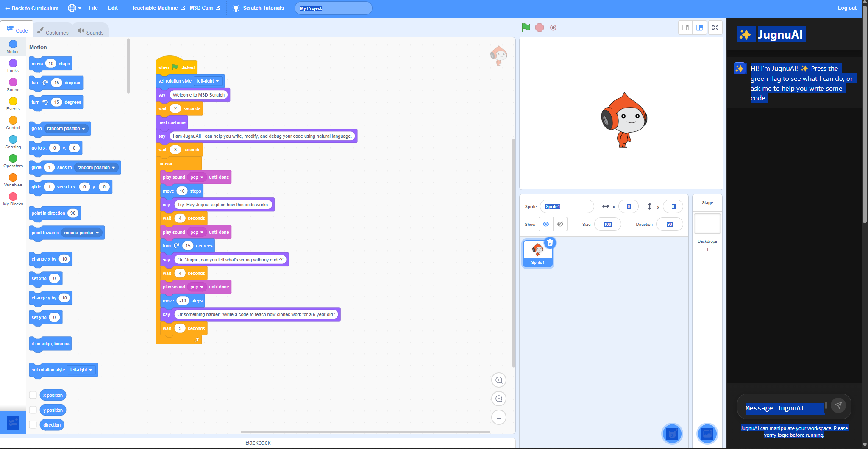Enable the x position reporter checkbox
868x449 pixels.
[33, 395]
